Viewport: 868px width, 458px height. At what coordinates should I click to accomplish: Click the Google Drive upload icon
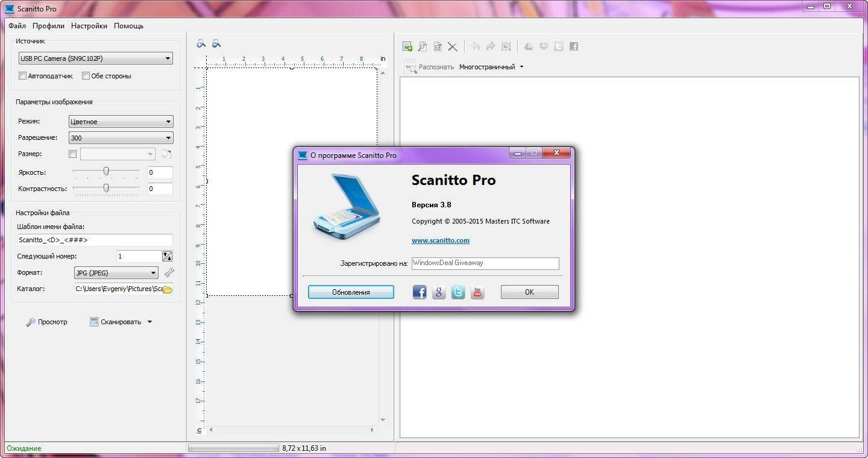tap(528, 46)
